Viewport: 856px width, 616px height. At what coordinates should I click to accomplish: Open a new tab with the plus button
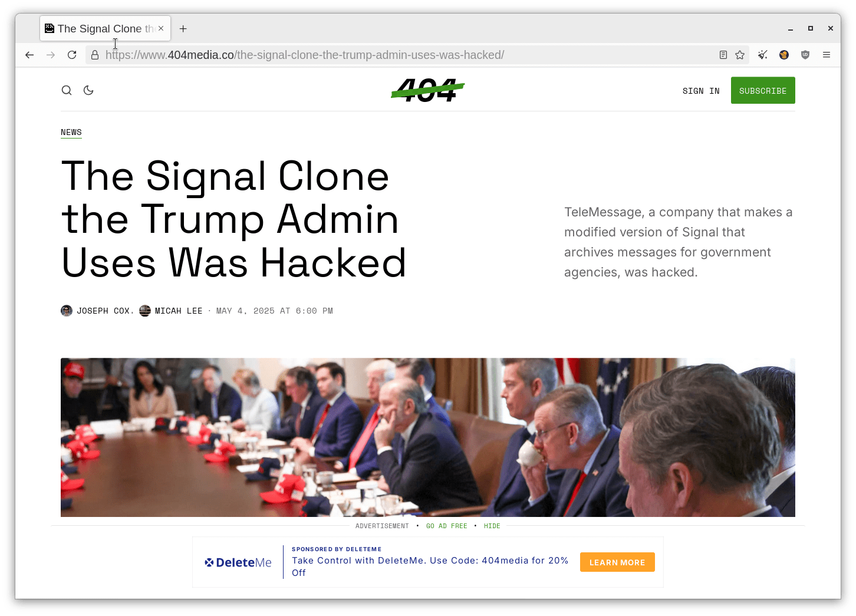coord(183,28)
